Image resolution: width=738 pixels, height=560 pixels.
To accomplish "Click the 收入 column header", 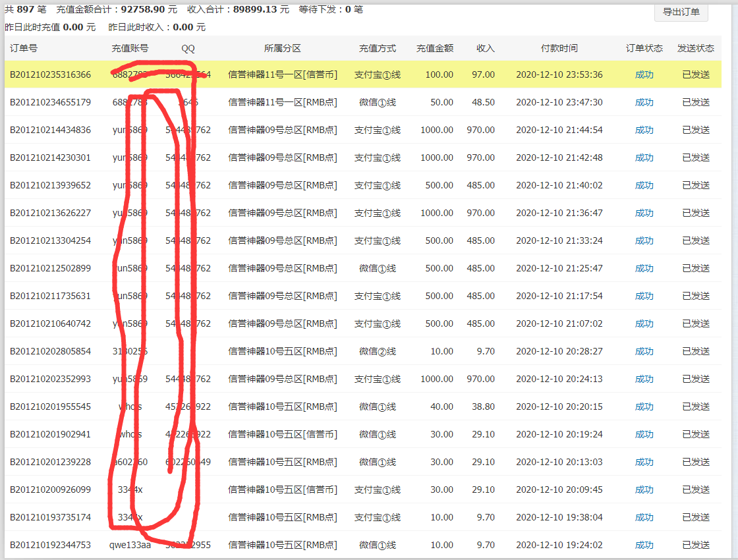I will 485,48.
